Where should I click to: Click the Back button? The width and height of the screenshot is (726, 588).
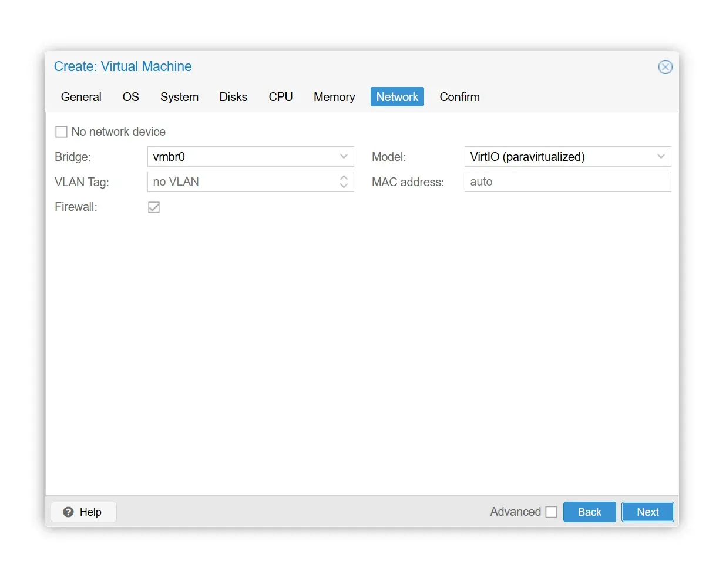(x=589, y=512)
